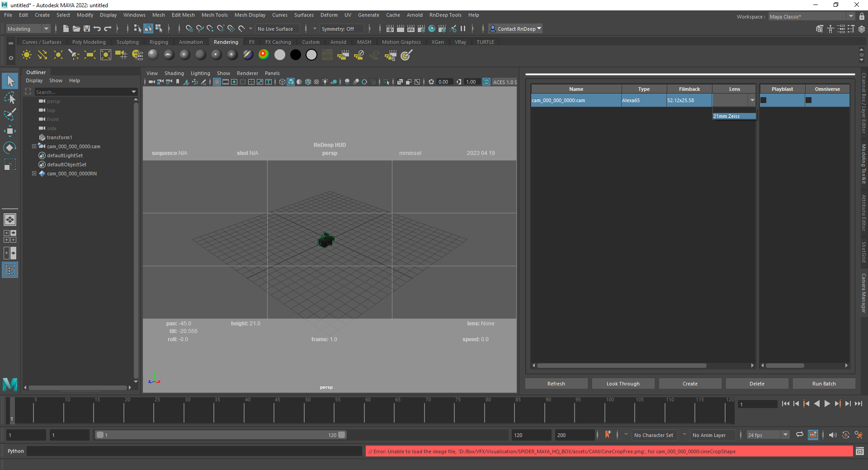Select the Rotate tool in toolbox

click(10, 148)
